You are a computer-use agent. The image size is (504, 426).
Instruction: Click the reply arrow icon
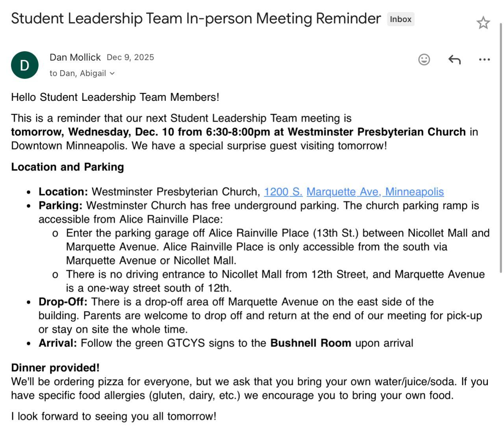coord(454,59)
